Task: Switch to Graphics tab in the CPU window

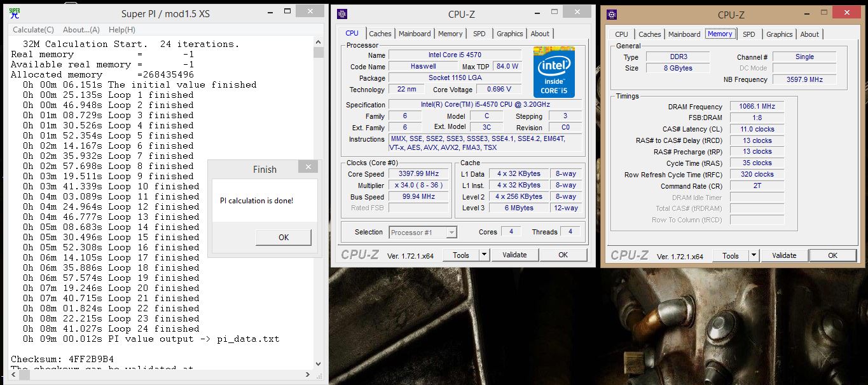Action: (510, 34)
